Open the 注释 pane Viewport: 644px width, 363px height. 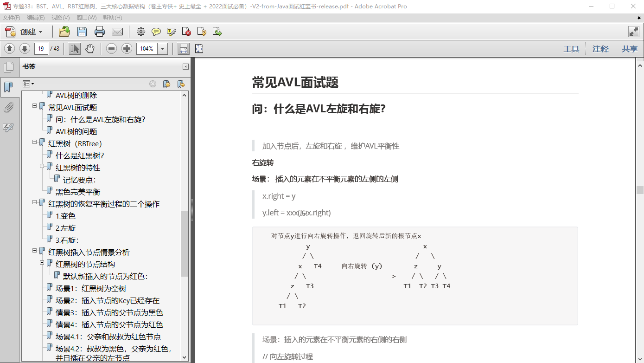pos(600,49)
